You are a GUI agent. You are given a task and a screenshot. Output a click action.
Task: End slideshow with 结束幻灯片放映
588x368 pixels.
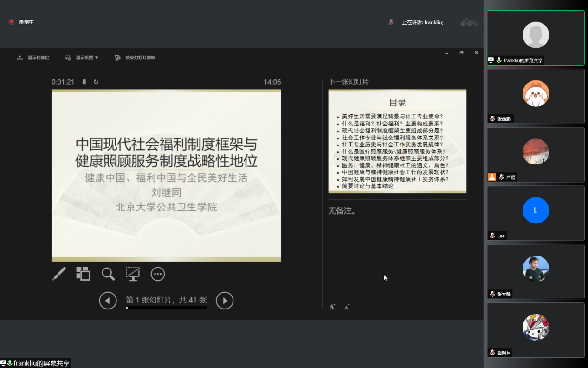135,58
